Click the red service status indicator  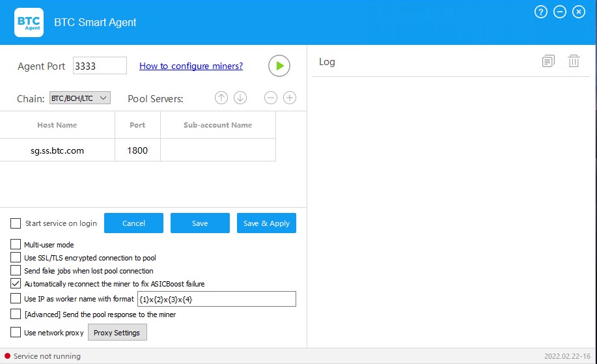click(x=7, y=356)
